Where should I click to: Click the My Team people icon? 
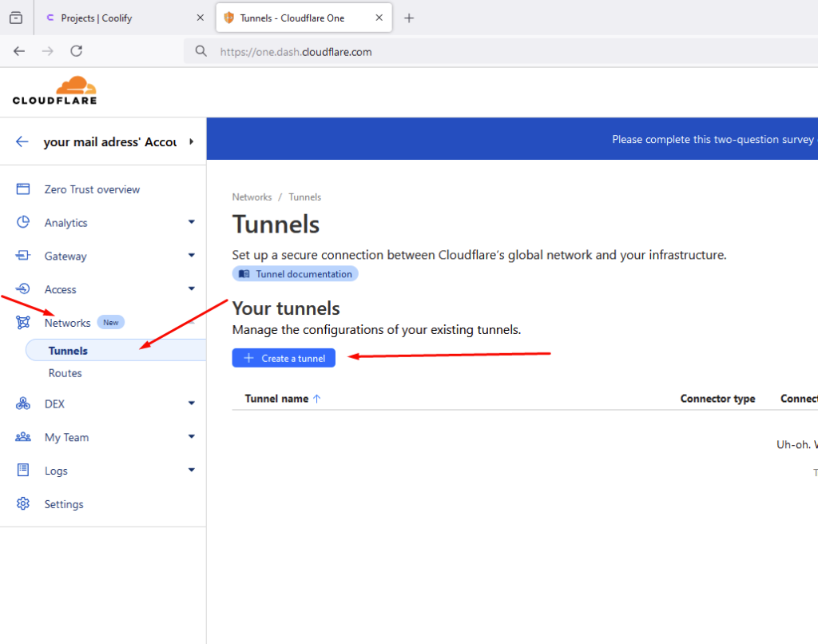(x=23, y=437)
